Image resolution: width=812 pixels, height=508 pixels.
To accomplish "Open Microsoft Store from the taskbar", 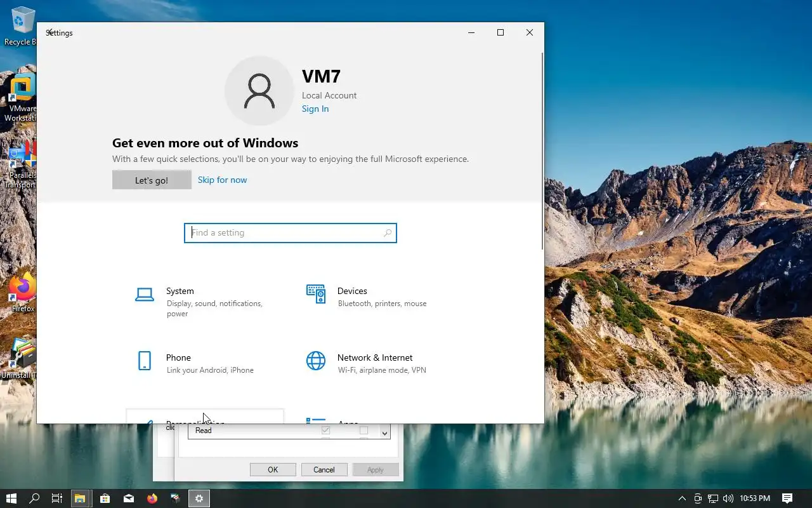I will tap(105, 498).
